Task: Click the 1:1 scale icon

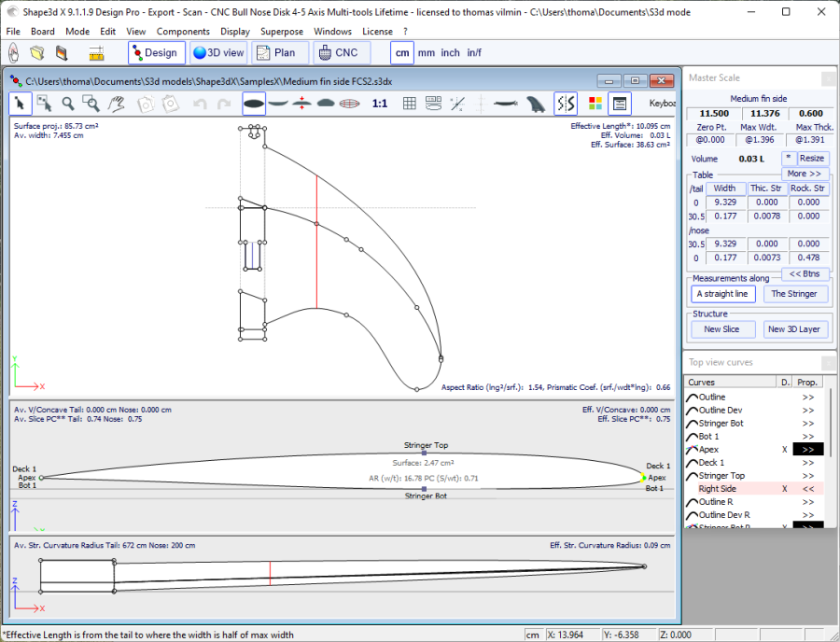Action: [380, 104]
